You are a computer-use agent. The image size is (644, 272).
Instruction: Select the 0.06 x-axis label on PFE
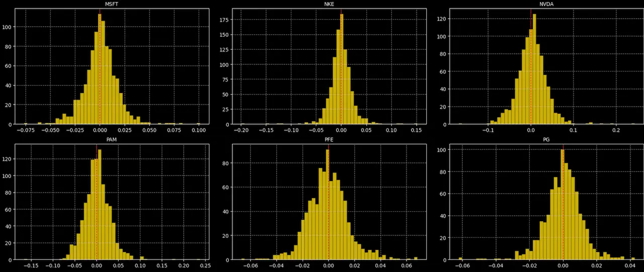[406, 265]
